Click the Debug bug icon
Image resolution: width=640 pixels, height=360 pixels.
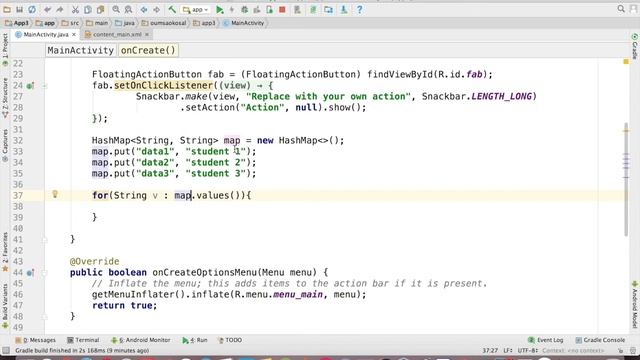click(244, 9)
